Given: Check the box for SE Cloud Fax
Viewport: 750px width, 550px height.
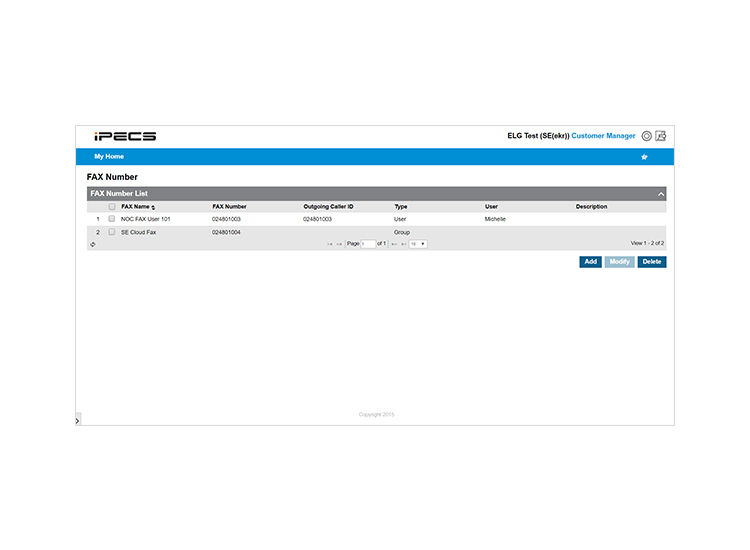Looking at the screenshot, I should [111, 232].
